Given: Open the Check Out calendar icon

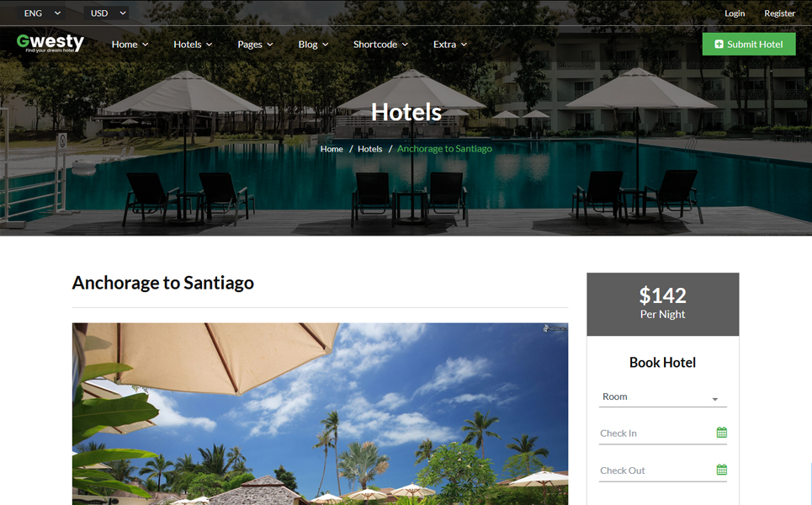Looking at the screenshot, I should [x=721, y=470].
